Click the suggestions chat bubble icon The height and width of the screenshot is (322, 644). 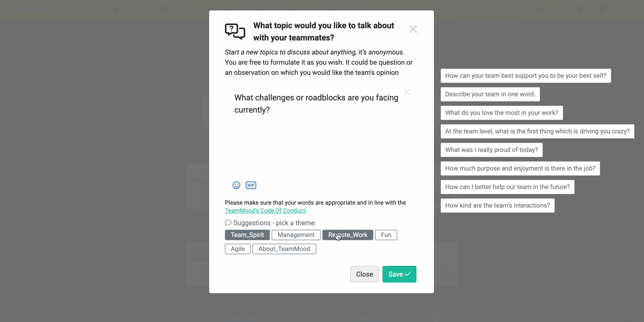228,223
